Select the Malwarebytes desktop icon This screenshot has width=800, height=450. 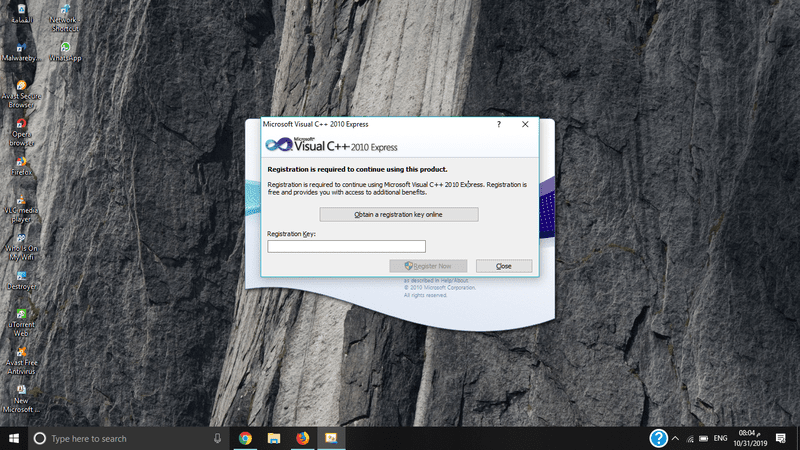click(x=20, y=53)
